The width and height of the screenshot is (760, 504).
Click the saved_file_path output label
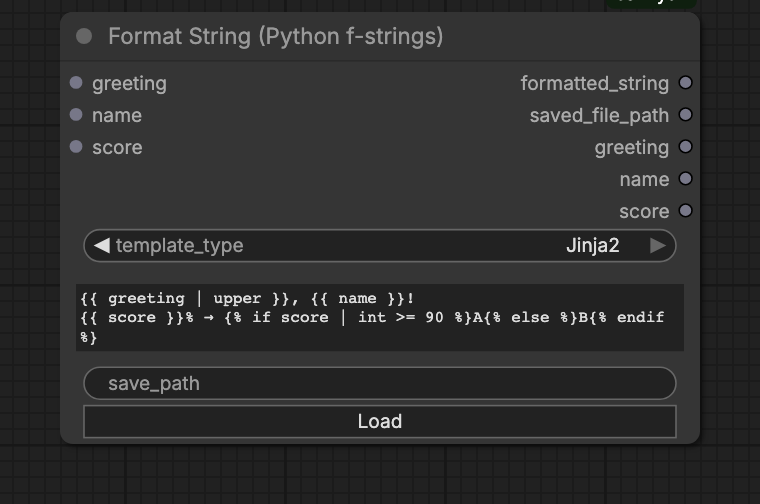click(599, 115)
